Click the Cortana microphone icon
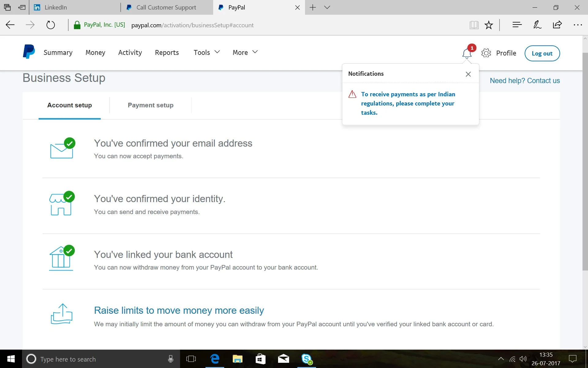588x368 pixels. coord(171,359)
